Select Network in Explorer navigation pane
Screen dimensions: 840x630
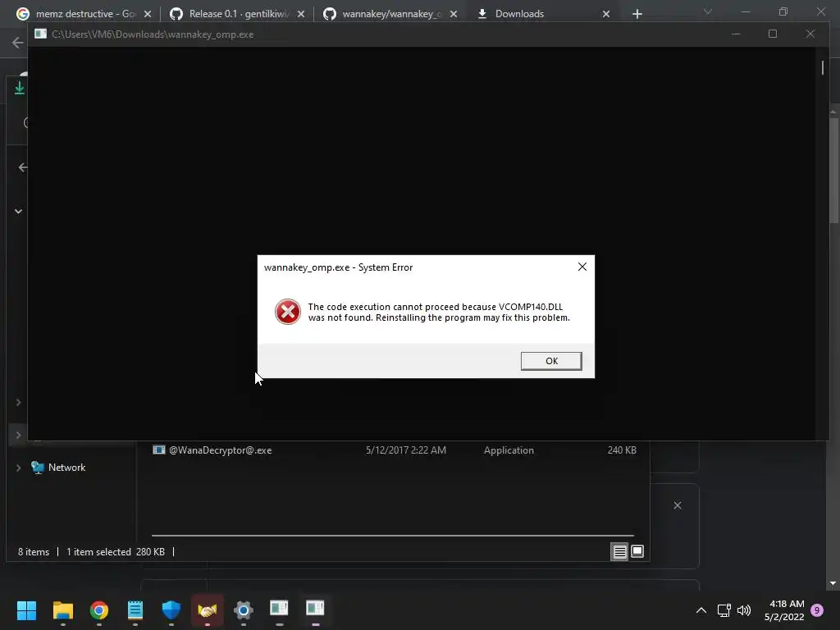67,468
